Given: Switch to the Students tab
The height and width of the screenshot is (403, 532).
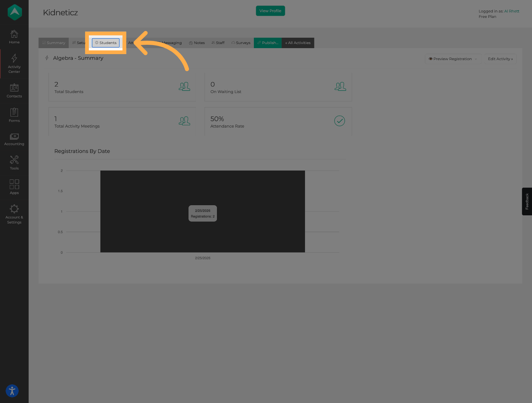Looking at the screenshot, I should click(106, 43).
